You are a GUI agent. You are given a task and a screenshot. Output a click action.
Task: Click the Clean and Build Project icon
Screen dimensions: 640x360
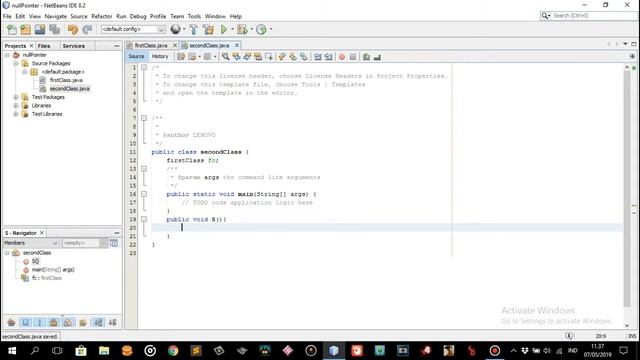click(209, 29)
